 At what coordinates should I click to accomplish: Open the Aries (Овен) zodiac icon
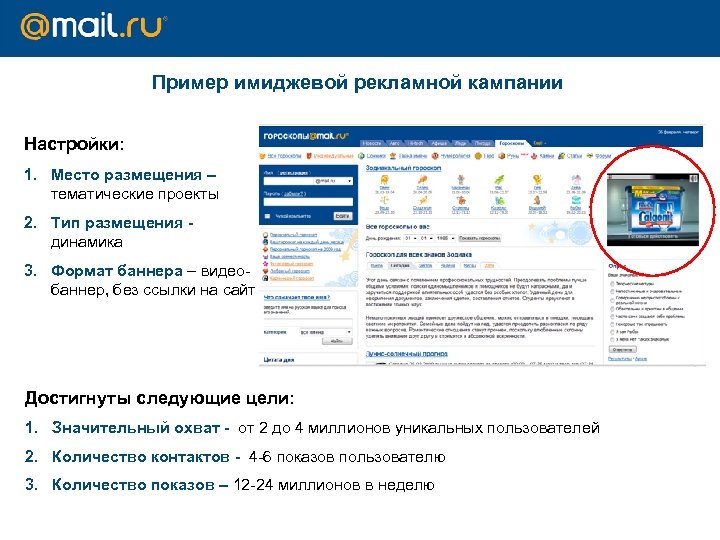tap(385, 180)
